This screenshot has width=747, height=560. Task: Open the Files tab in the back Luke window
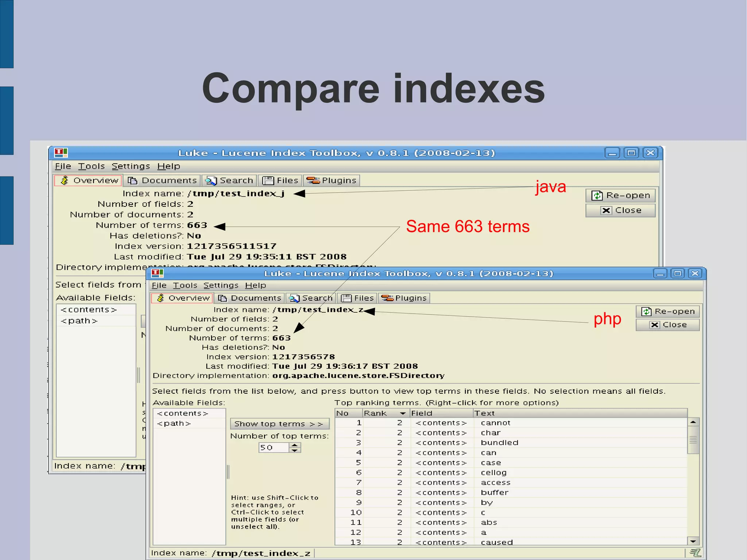click(x=280, y=181)
